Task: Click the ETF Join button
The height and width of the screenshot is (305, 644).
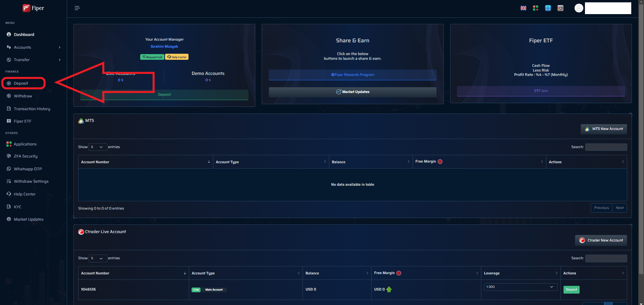Action: (x=541, y=91)
